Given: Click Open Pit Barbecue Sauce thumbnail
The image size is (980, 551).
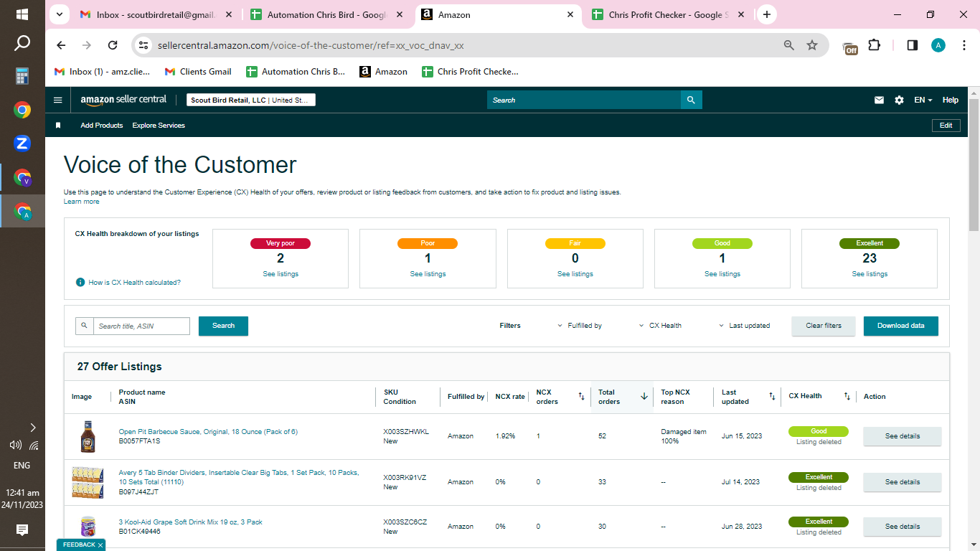Looking at the screenshot, I should coord(88,436).
